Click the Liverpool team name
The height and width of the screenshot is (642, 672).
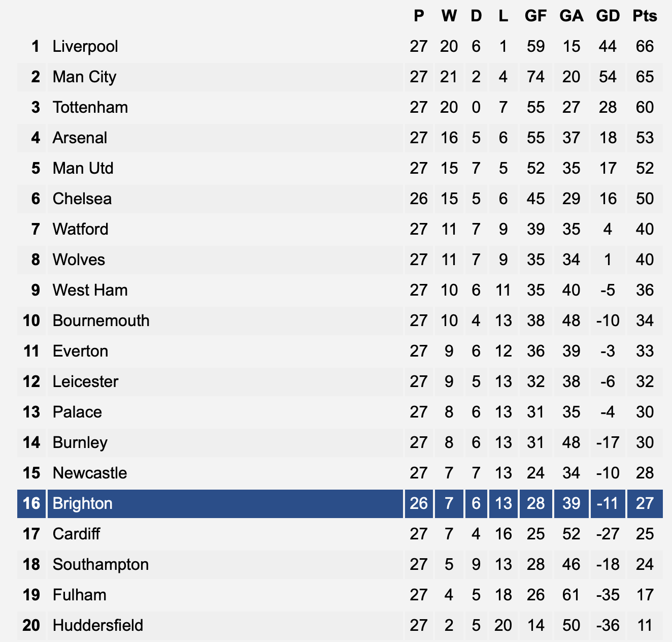tap(85, 46)
